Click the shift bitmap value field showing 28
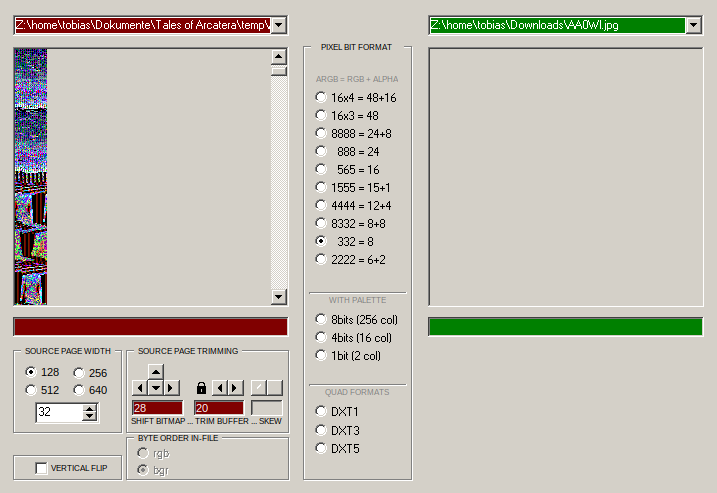 point(157,408)
